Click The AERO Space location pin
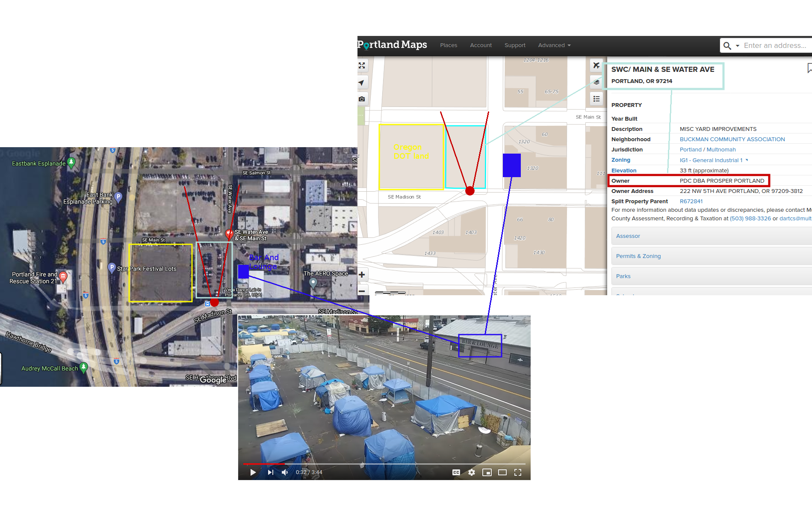 coord(313,283)
